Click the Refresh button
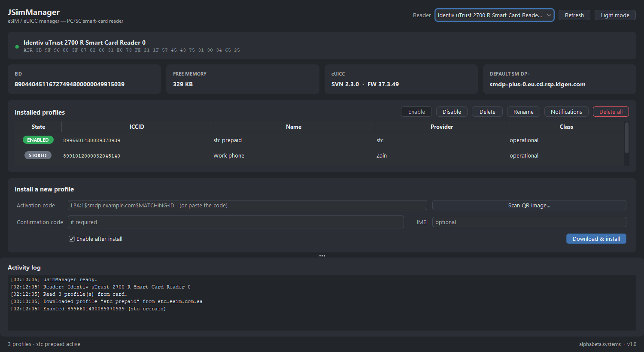644x352 pixels. click(574, 15)
